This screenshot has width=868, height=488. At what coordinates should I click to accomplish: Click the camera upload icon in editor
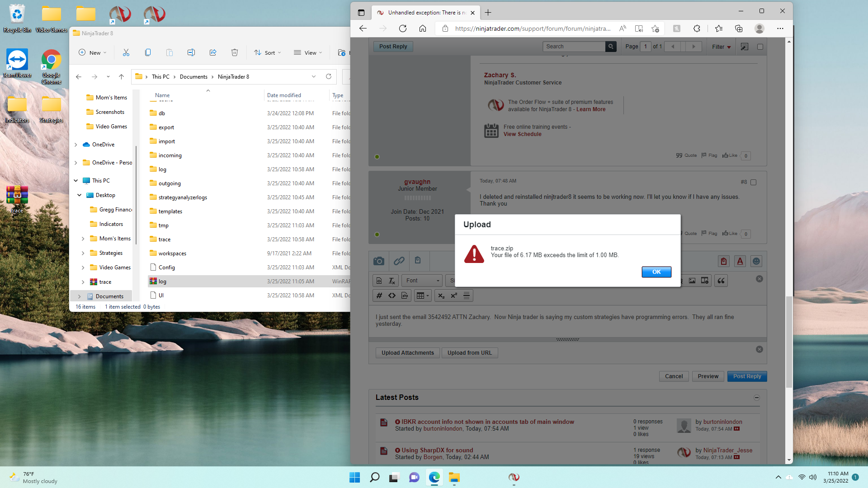coord(379,261)
